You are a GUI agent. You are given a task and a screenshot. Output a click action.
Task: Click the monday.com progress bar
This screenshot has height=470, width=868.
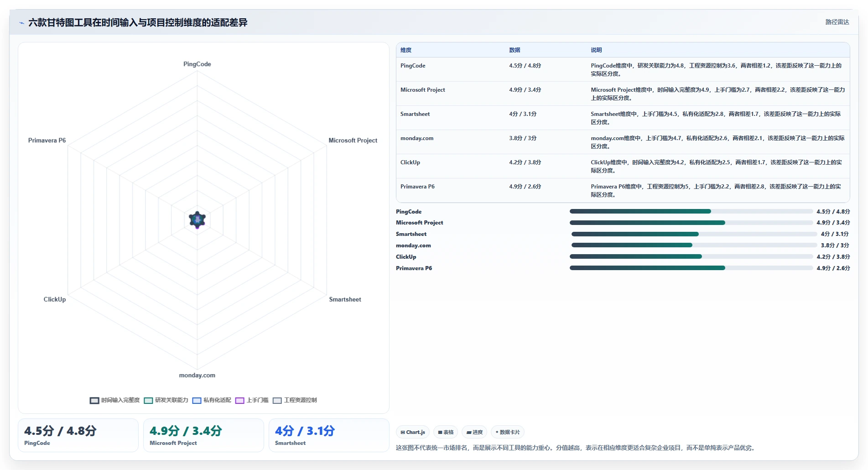click(x=694, y=245)
